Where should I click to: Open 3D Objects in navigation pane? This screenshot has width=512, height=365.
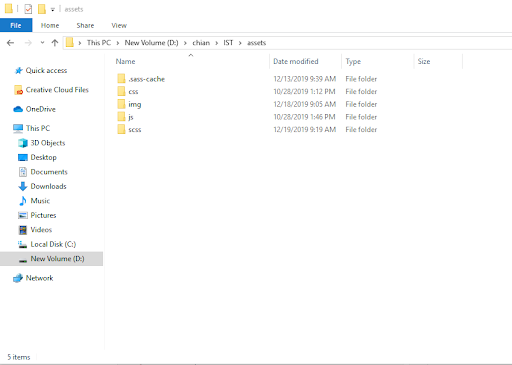tap(48, 143)
